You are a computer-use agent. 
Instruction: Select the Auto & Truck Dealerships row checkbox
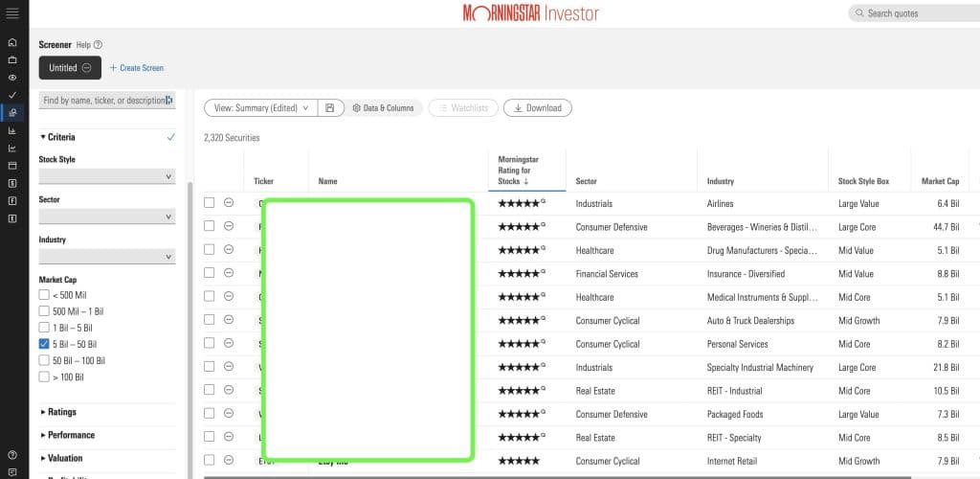[210, 320]
